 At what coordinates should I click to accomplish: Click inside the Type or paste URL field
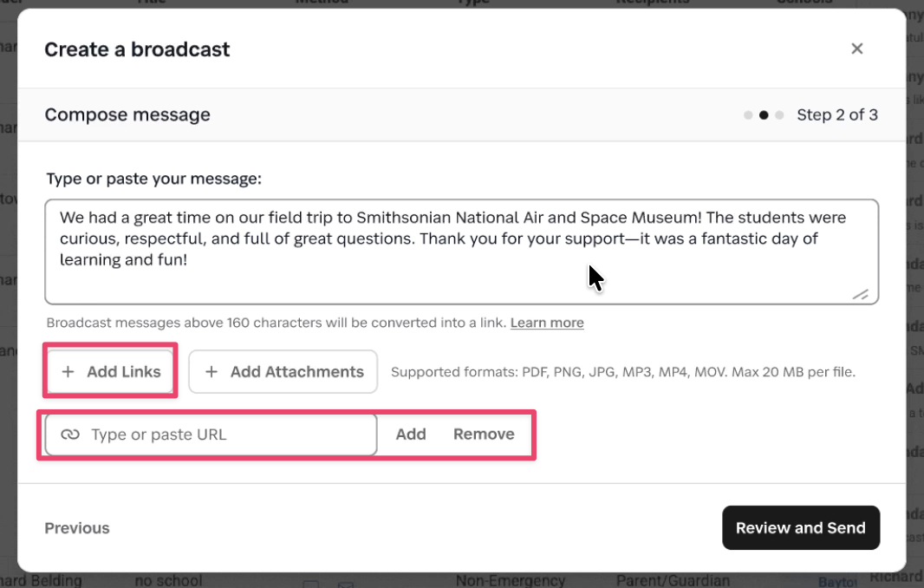coord(225,434)
